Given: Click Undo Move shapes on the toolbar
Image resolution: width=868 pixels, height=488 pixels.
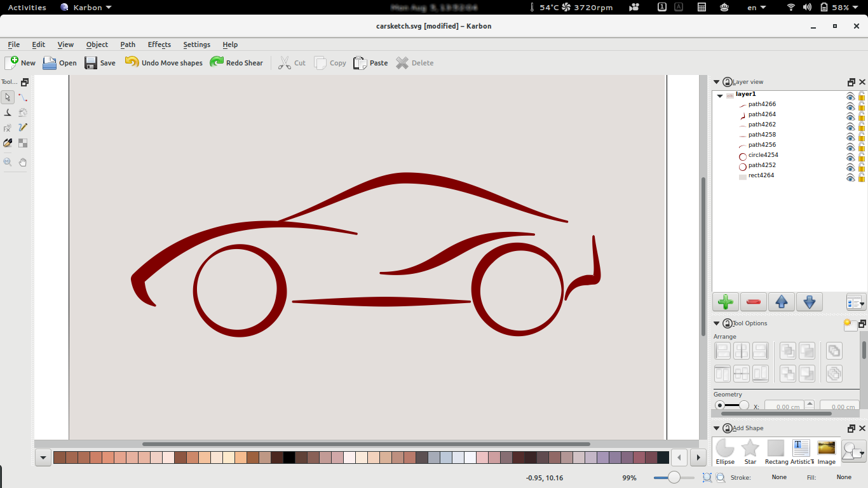Looking at the screenshot, I should [163, 62].
